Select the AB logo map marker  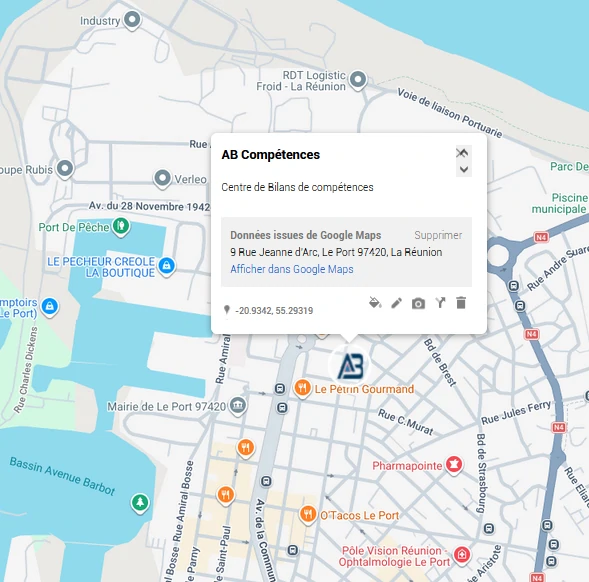pos(350,366)
